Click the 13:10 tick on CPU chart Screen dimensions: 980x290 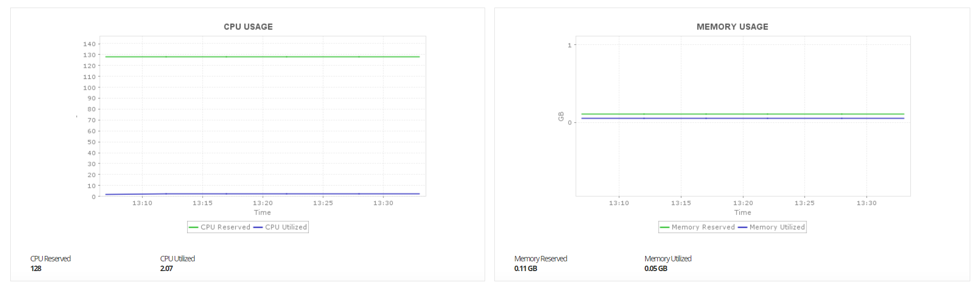coord(142,203)
